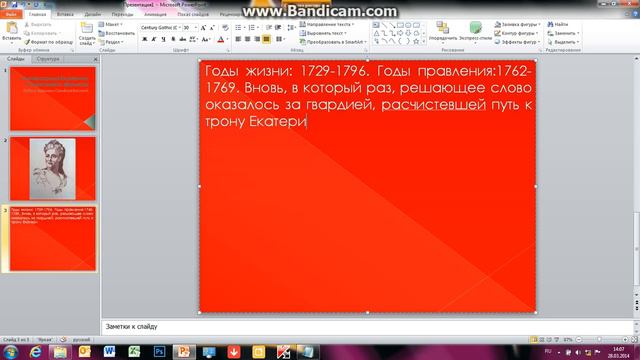This screenshot has width=640, height=360.
Task: Expand the Раздел (Section) dropdown
Action: tap(111, 42)
